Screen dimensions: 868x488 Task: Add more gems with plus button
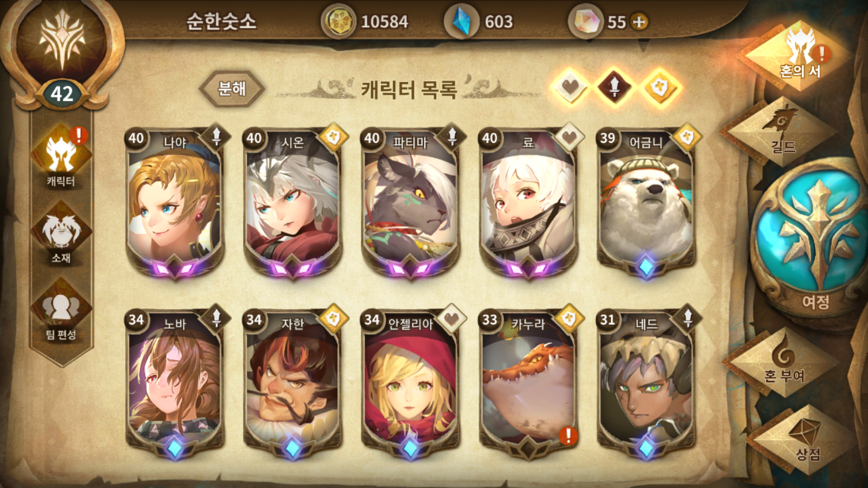point(639,22)
